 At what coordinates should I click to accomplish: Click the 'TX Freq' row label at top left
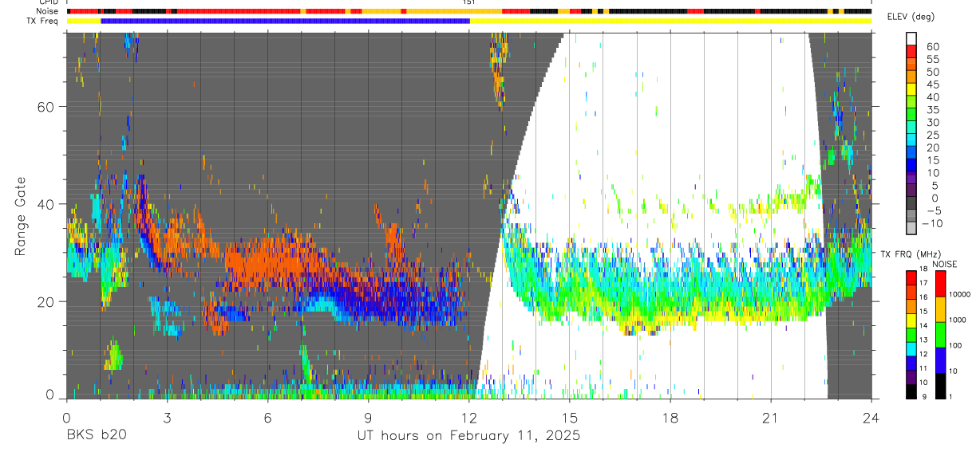coord(42,21)
